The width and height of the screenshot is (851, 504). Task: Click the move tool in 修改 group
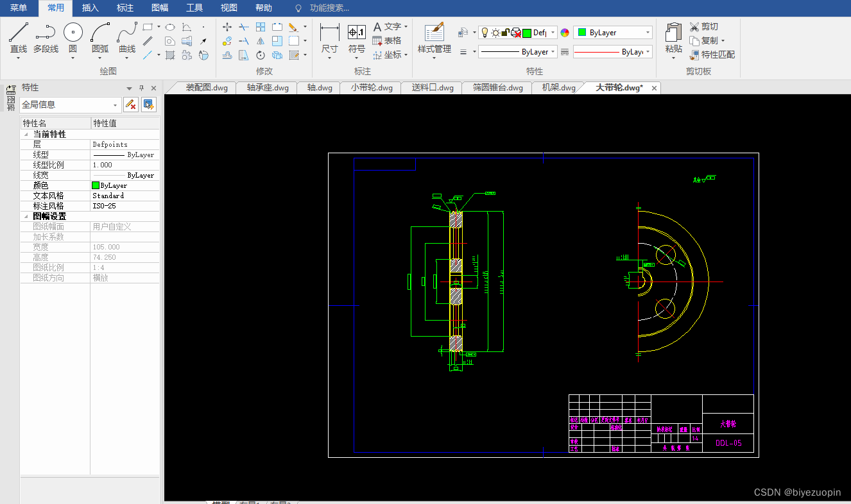pyautogui.click(x=227, y=27)
